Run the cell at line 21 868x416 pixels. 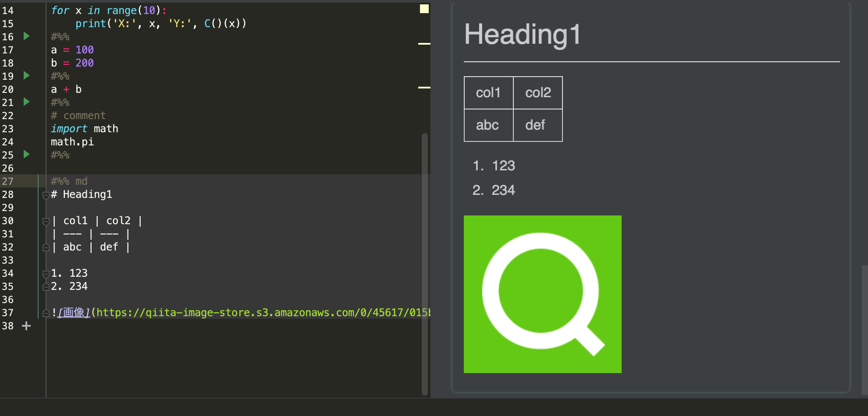26,102
